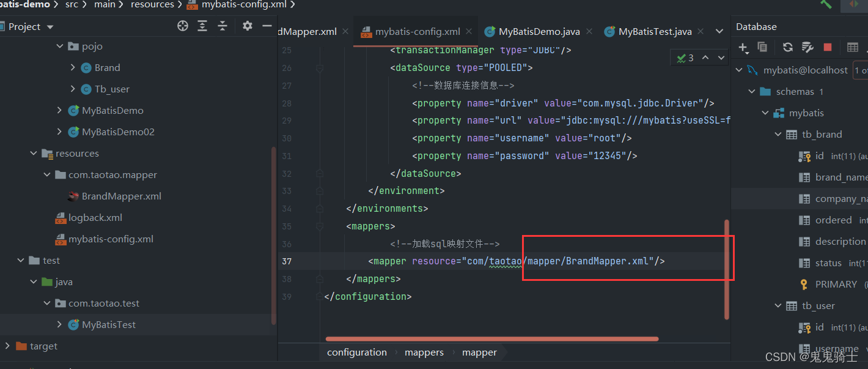The image size is (868, 369).
Task: Click the 'configuration' breadcrumb at editor bottom
Action: [357, 352]
